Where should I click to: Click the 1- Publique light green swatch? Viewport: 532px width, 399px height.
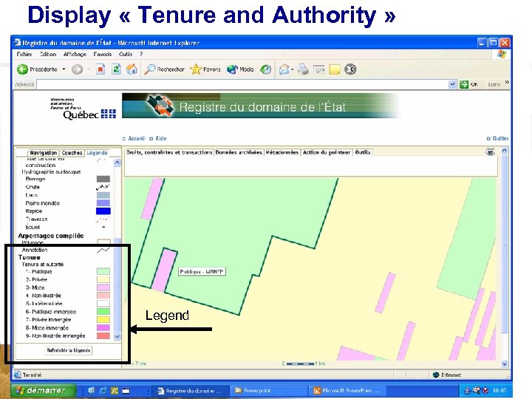tap(103, 271)
